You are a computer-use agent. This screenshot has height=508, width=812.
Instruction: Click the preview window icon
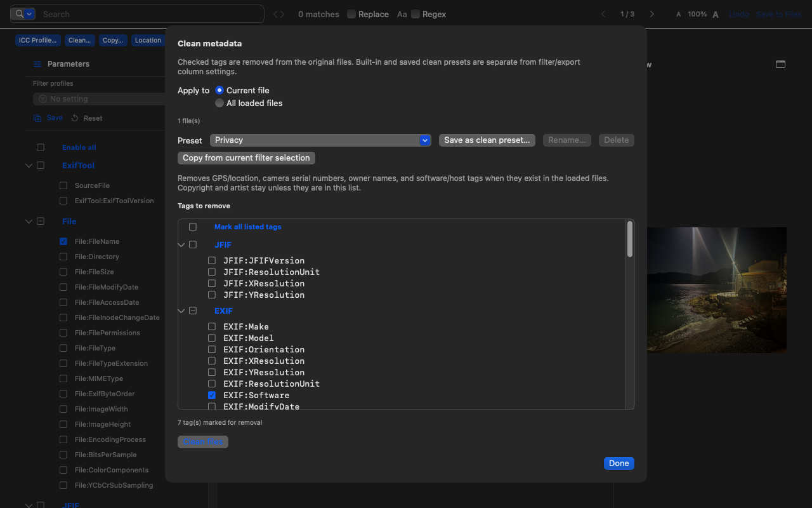780,64
